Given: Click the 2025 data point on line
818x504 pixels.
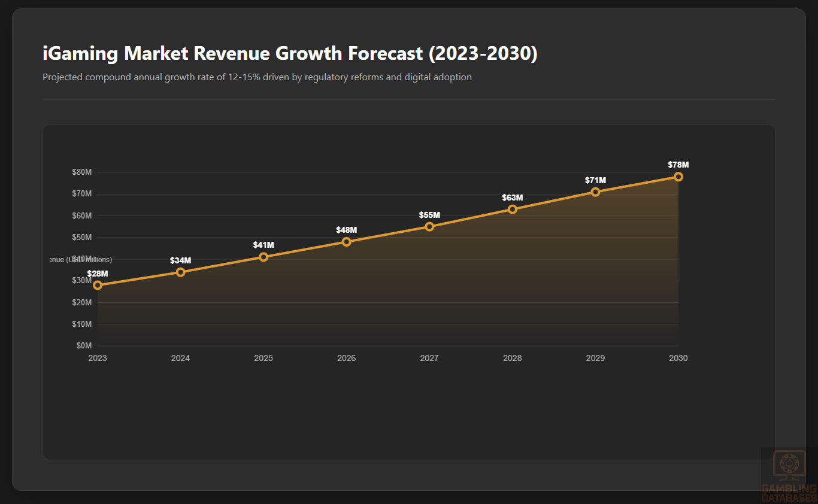Looking at the screenshot, I should click(x=263, y=257).
